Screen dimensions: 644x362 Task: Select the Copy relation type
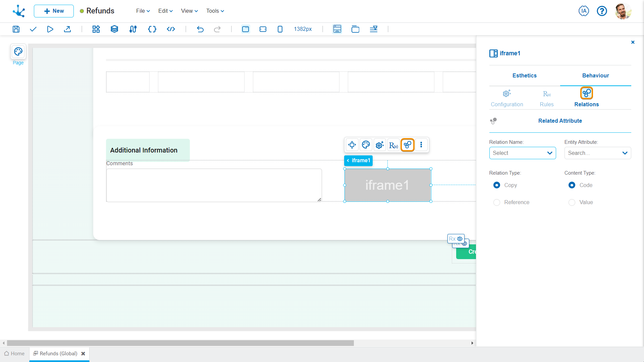497,185
